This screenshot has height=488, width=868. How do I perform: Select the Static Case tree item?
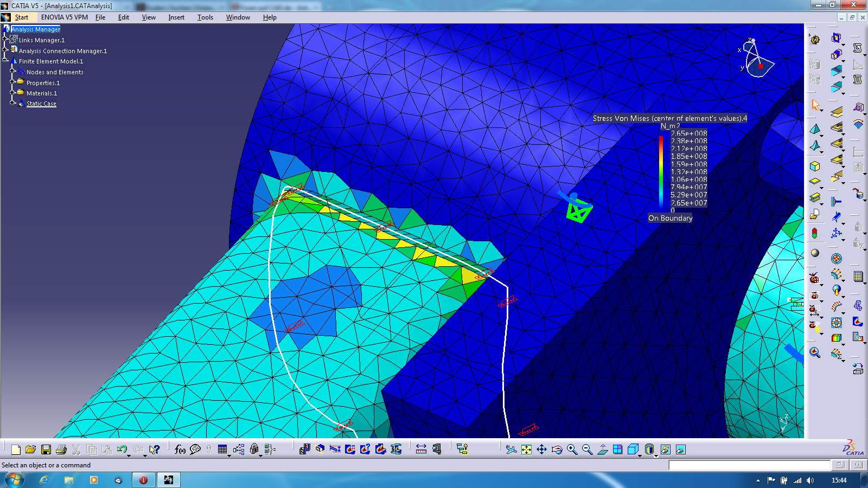point(41,104)
